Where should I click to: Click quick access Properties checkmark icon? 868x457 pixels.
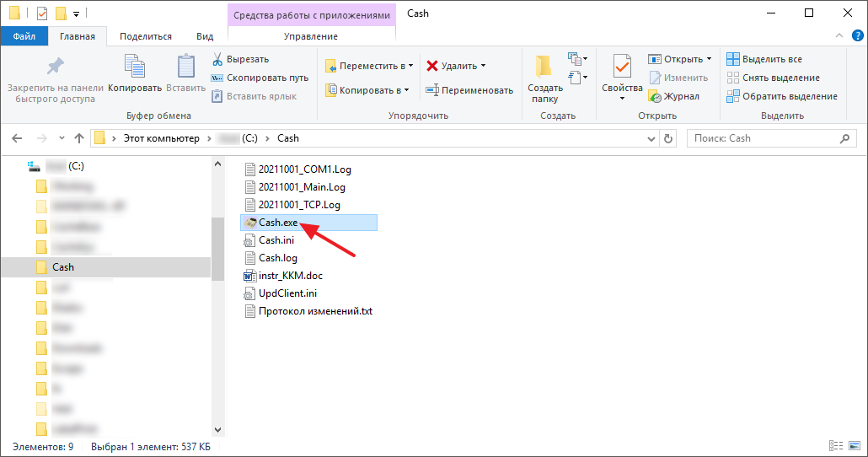[x=42, y=13]
